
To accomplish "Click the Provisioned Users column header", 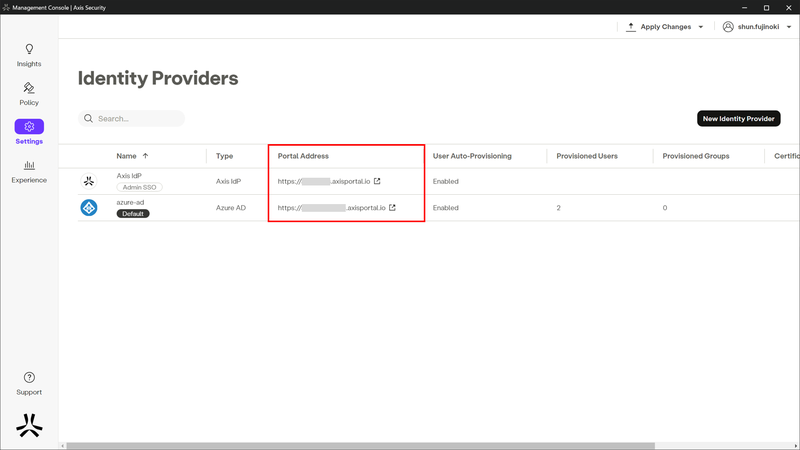I will coord(587,156).
